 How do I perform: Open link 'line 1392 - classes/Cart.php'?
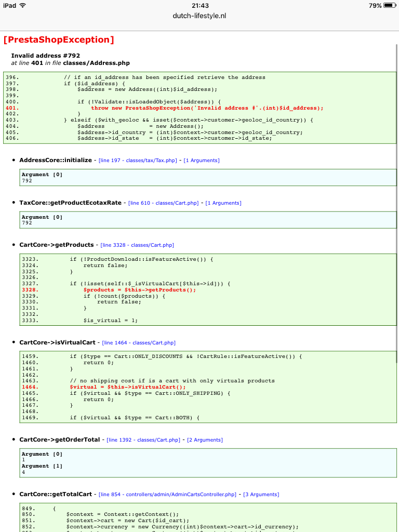tap(143, 440)
